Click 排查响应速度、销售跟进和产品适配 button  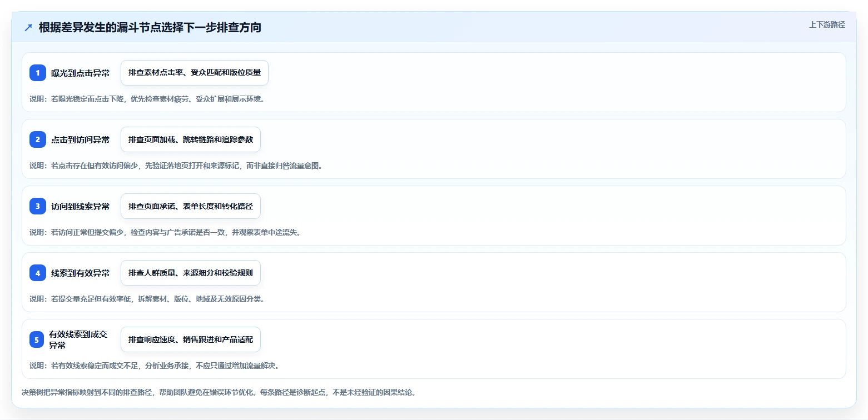[x=191, y=339]
